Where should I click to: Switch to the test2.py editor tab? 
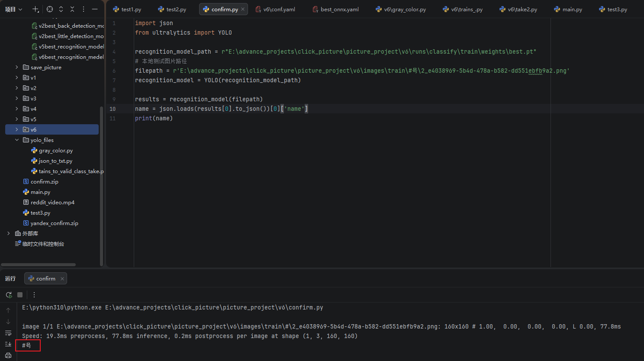(172, 9)
